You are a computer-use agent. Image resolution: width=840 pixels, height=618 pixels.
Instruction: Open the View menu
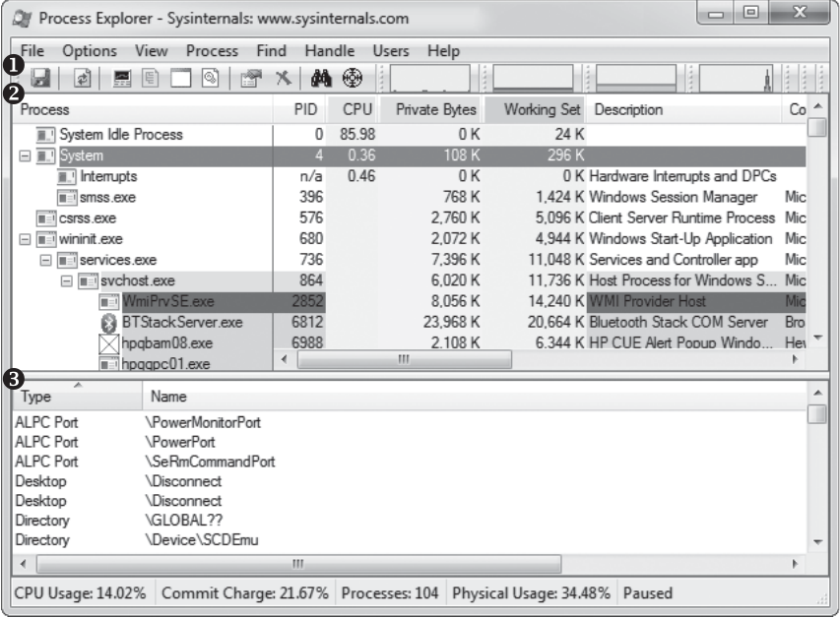click(151, 51)
